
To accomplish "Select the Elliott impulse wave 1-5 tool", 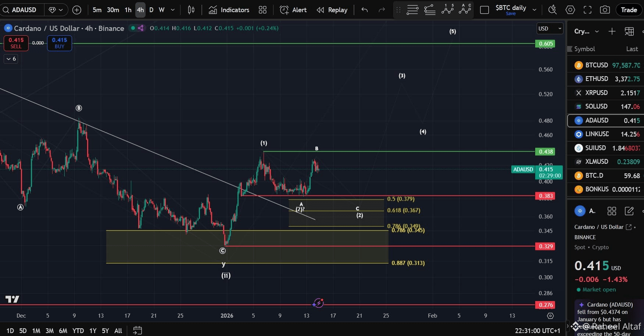I will pos(447,9).
